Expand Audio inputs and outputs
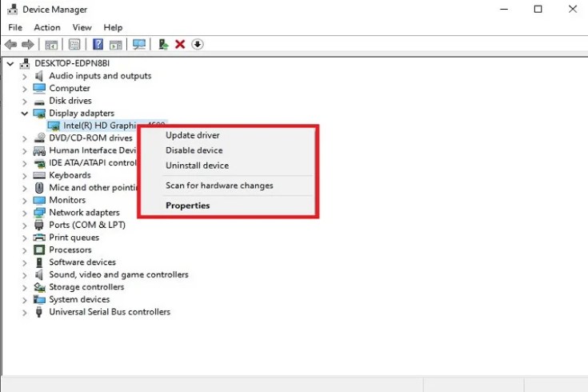 24,77
